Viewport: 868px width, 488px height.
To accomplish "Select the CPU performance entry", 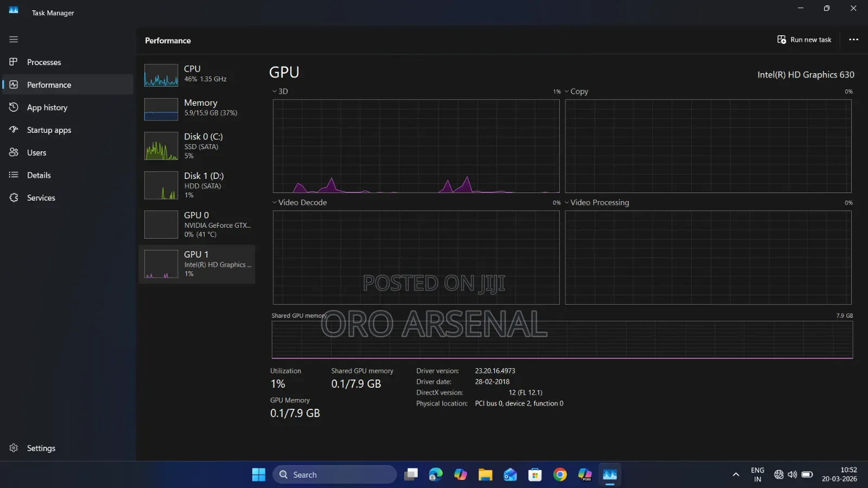I will click(x=197, y=74).
